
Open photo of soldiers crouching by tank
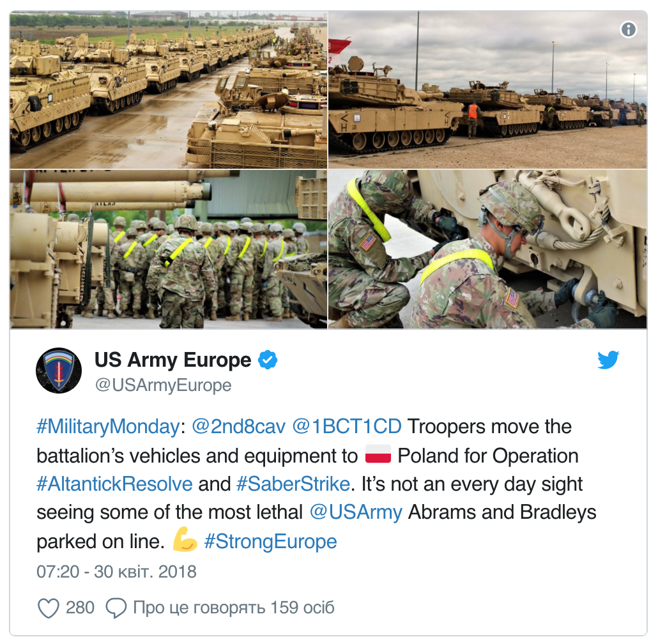(x=487, y=249)
